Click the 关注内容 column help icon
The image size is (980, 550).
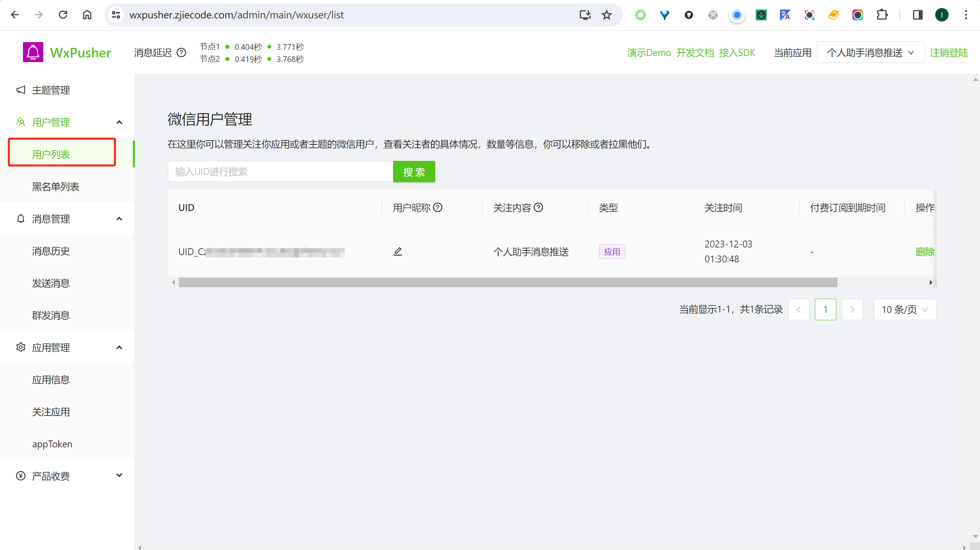[539, 207]
